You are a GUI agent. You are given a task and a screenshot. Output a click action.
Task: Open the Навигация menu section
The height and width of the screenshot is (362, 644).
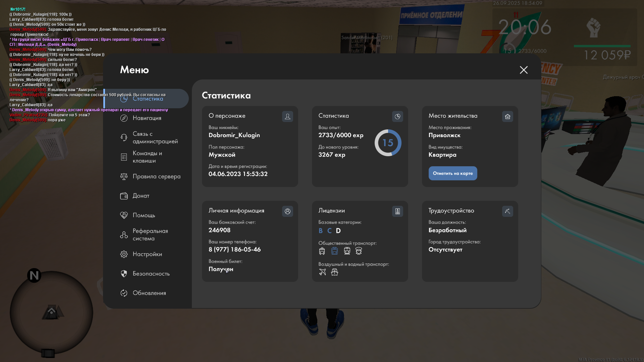[147, 118]
